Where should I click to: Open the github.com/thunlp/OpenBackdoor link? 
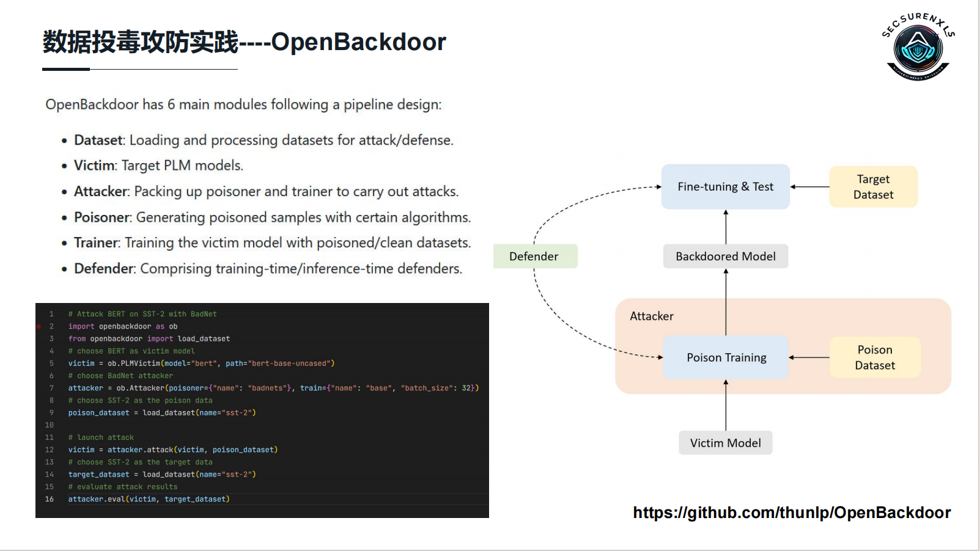point(792,512)
